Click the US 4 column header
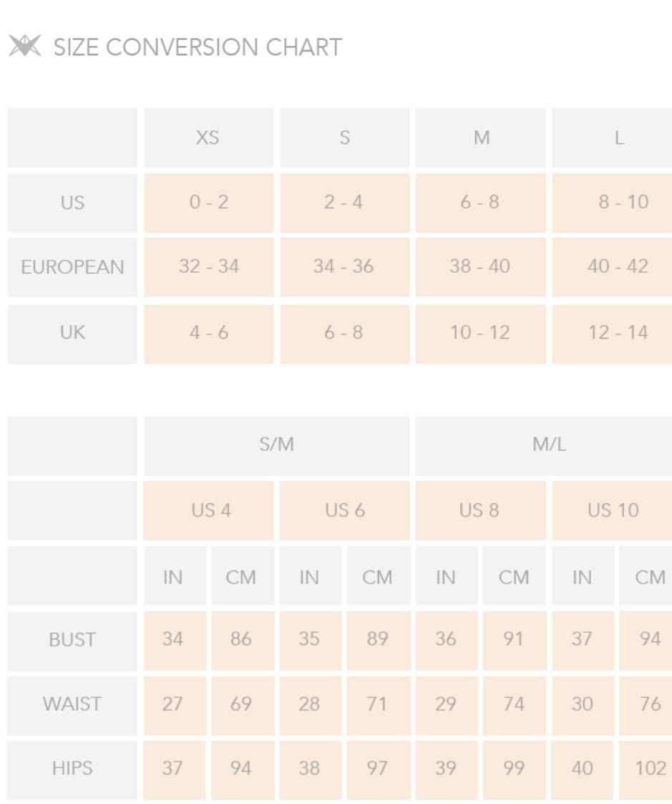The height and width of the screenshot is (804, 672). (209, 510)
